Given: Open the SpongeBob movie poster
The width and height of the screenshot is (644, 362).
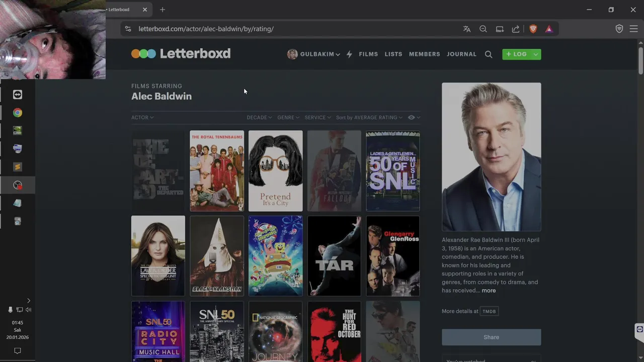Looking at the screenshot, I should click(x=276, y=256).
